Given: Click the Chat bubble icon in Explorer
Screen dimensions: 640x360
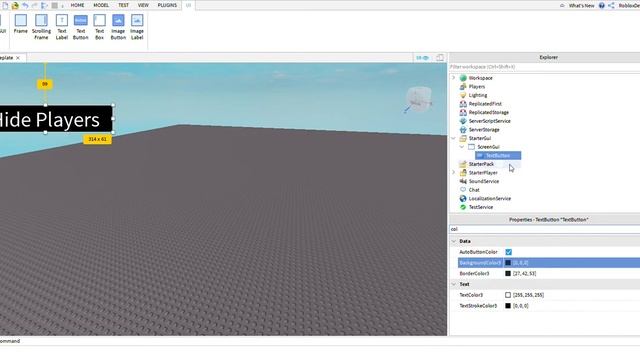Looking at the screenshot, I should click(463, 190).
